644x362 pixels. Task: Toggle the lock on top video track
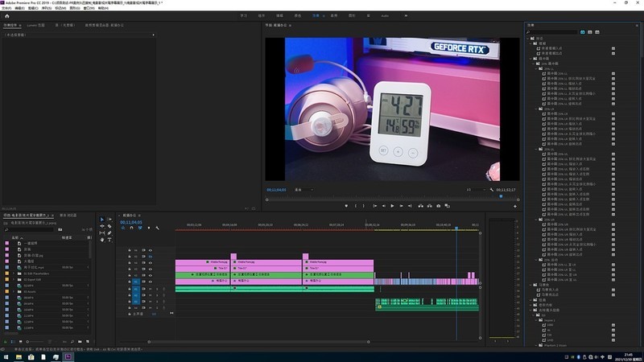pos(129,251)
